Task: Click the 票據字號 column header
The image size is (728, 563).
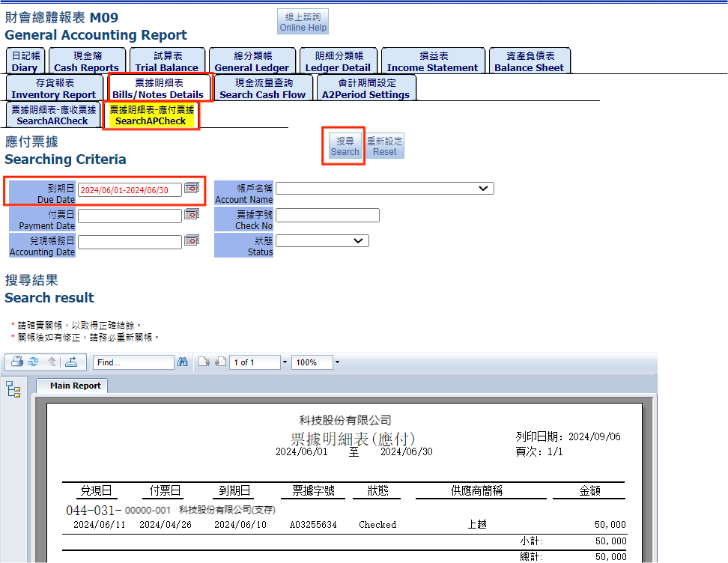Action: tap(313, 490)
